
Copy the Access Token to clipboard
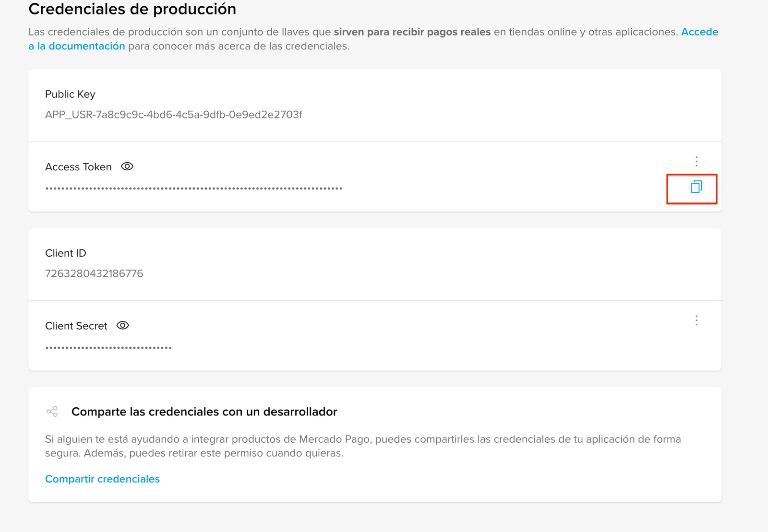click(x=696, y=187)
